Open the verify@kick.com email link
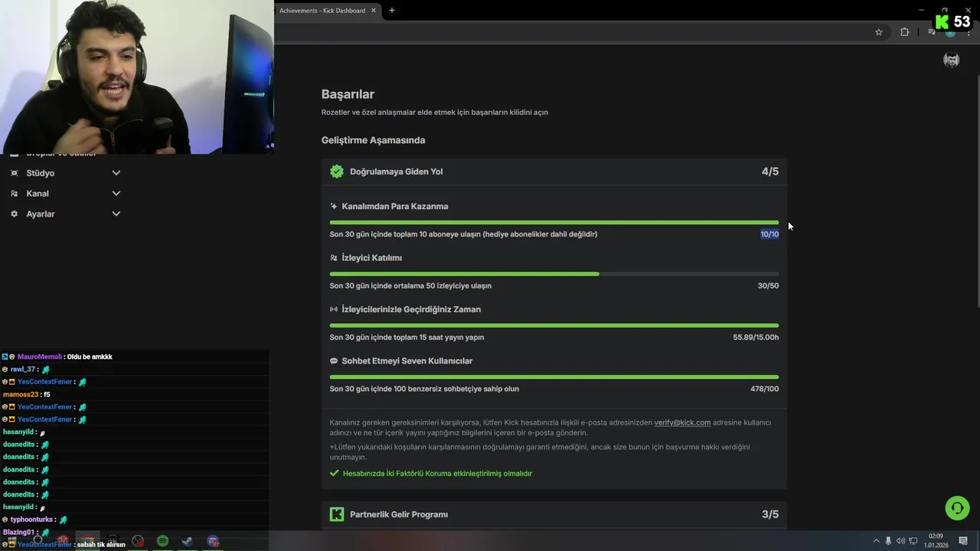Screen dimensions: 980x551 click(x=682, y=422)
